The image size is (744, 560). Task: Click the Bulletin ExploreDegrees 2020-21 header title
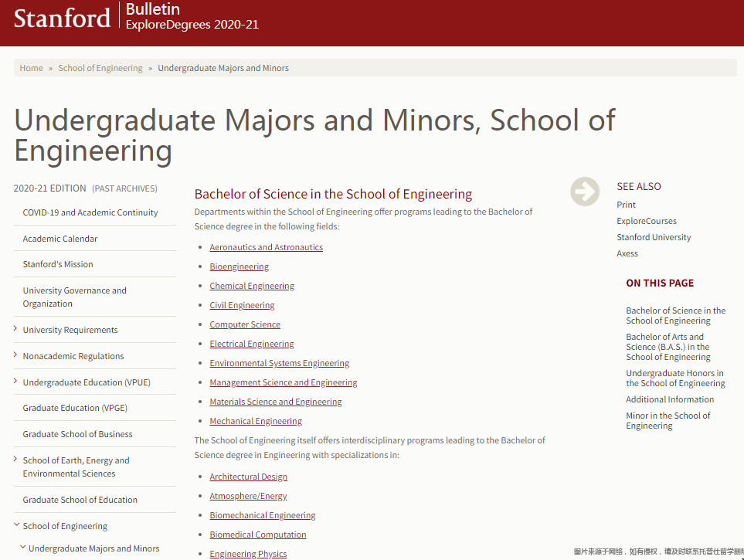[x=192, y=17]
